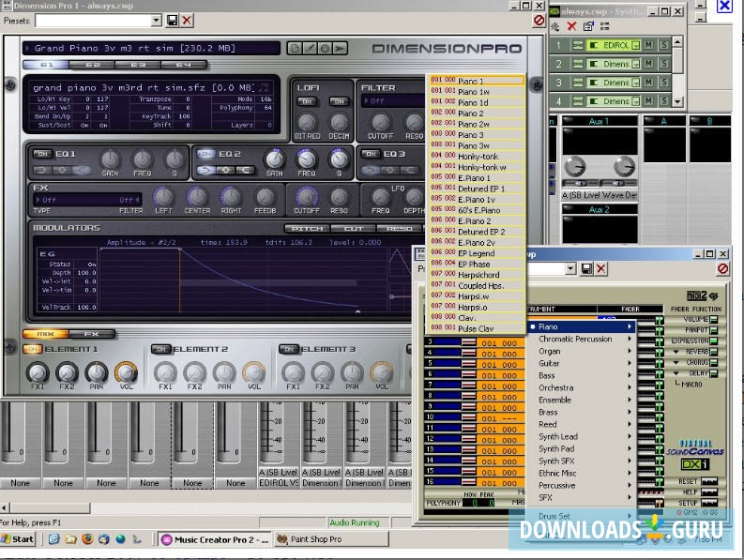
Task: Click the red no-entry icon in DimensionPro window
Action: point(539,20)
